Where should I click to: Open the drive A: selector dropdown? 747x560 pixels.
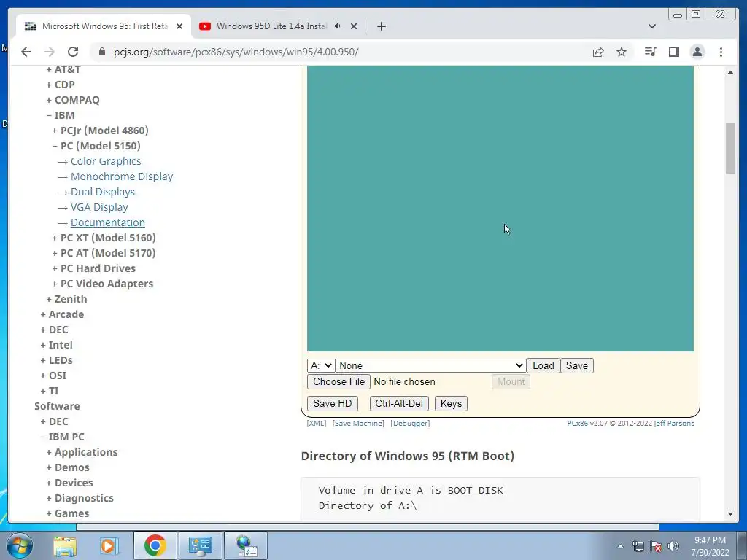(x=321, y=366)
